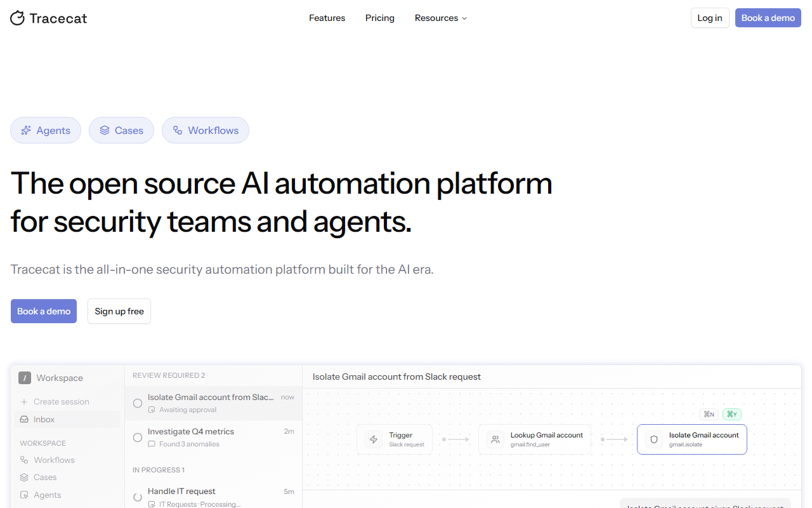The height and width of the screenshot is (508, 812).
Task: Select the Workflows pill
Action: click(206, 130)
